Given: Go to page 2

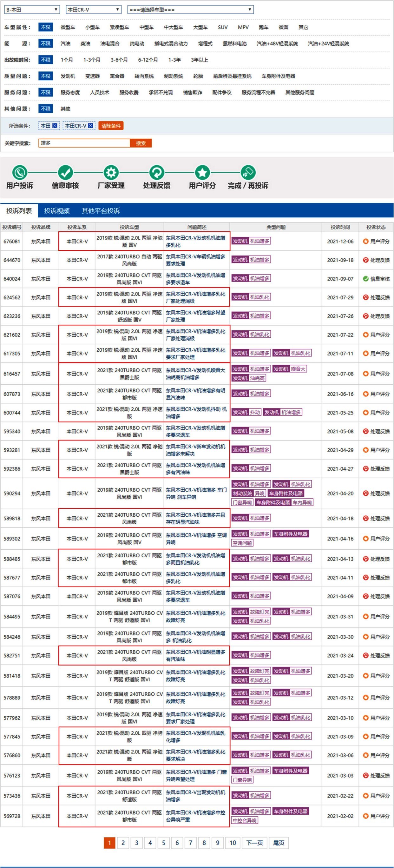Looking at the screenshot, I should [123, 843].
